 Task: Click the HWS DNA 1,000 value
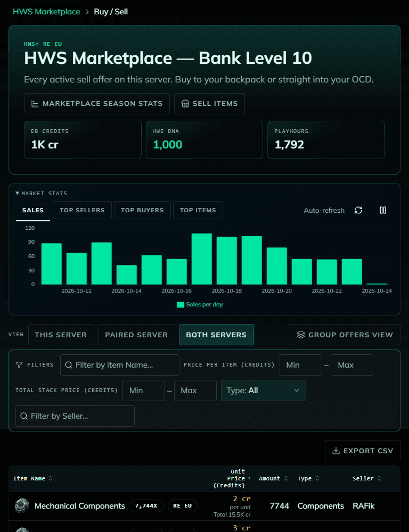pyautogui.click(x=168, y=145)
